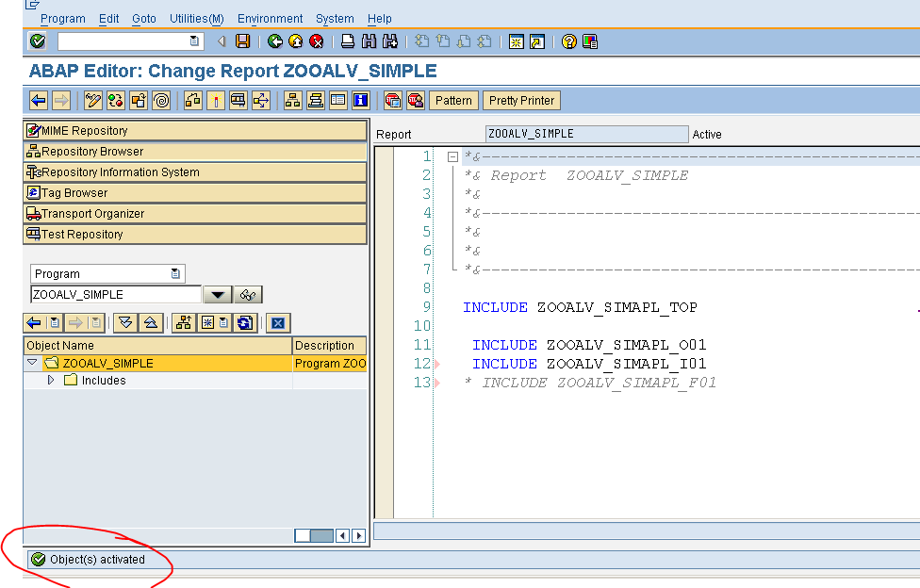The width and height of the screenshot is (920, 588).
Task: Toggle Display/Change mode with the pencil icon
Action: (91, 100)
